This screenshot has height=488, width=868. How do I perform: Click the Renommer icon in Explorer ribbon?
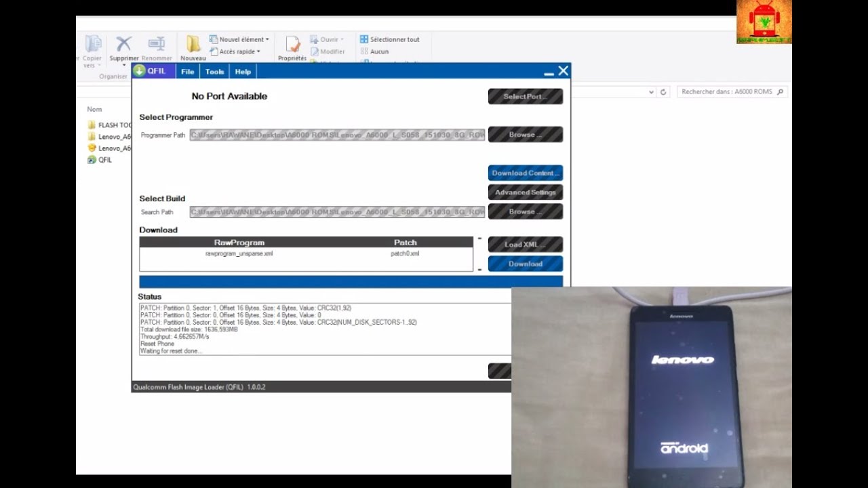click(157, 44)
